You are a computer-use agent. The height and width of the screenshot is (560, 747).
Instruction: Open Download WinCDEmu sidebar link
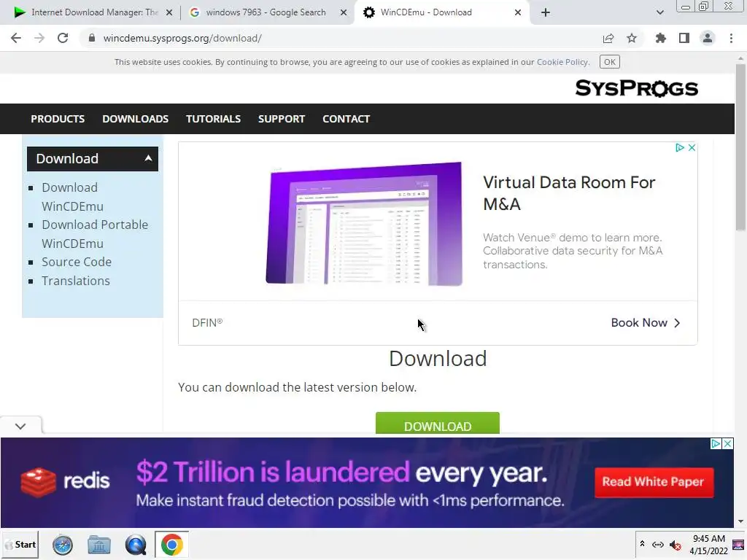click(x=72, y=197)
